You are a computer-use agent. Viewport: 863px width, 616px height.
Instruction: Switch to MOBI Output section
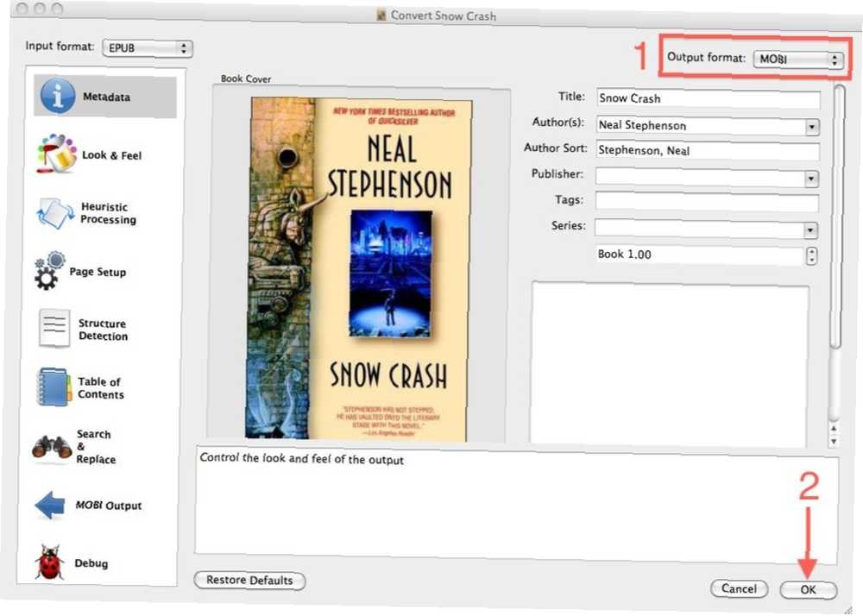(109, 506)
